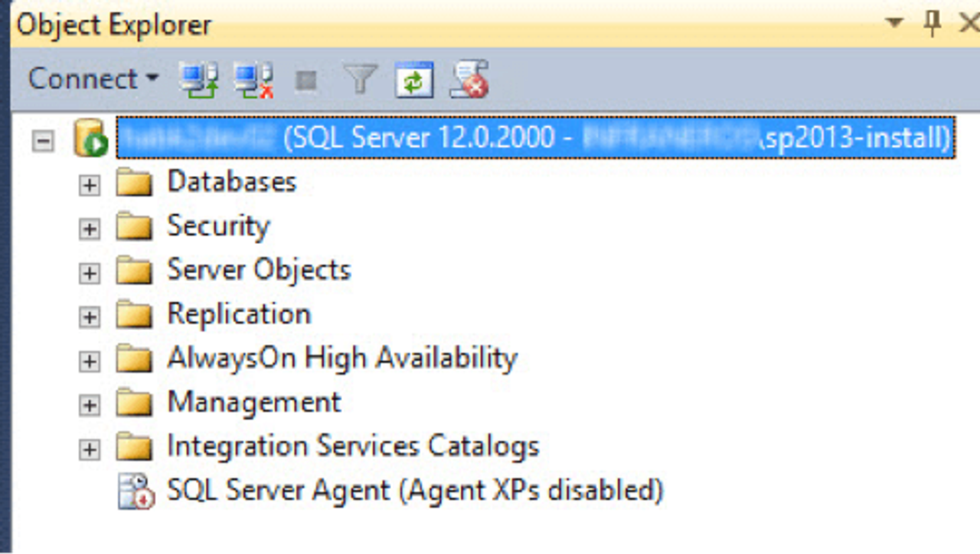Image resolution: width=980 pixels, height=554 pixels.
Task: Expand the Management folder
Action: coord(89,405)
